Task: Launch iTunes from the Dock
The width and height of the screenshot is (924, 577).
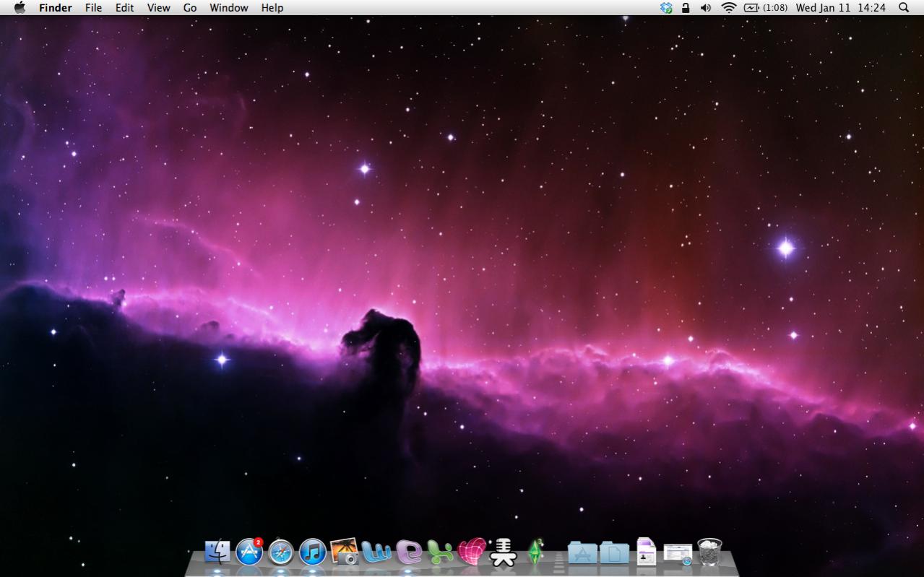Action: click(x=312, y=552)
